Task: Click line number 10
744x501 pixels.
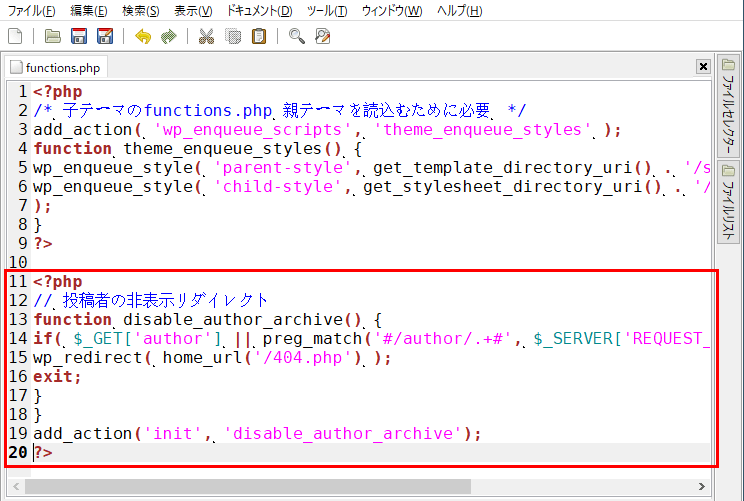Action: pyautogui.click(x=18, y=262)
